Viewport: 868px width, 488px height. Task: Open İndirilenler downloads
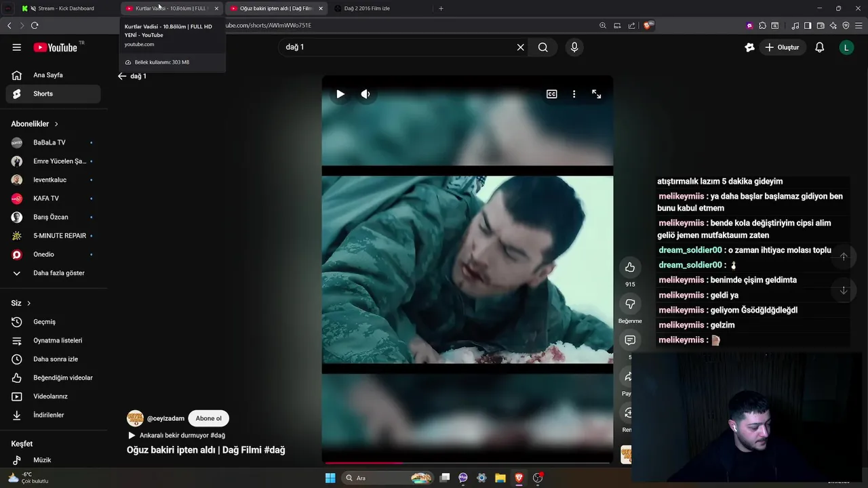coord(53,415)
